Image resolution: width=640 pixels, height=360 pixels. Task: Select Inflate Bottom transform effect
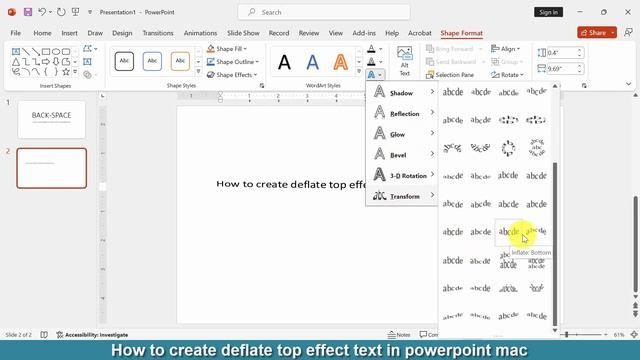pos(509,232)
